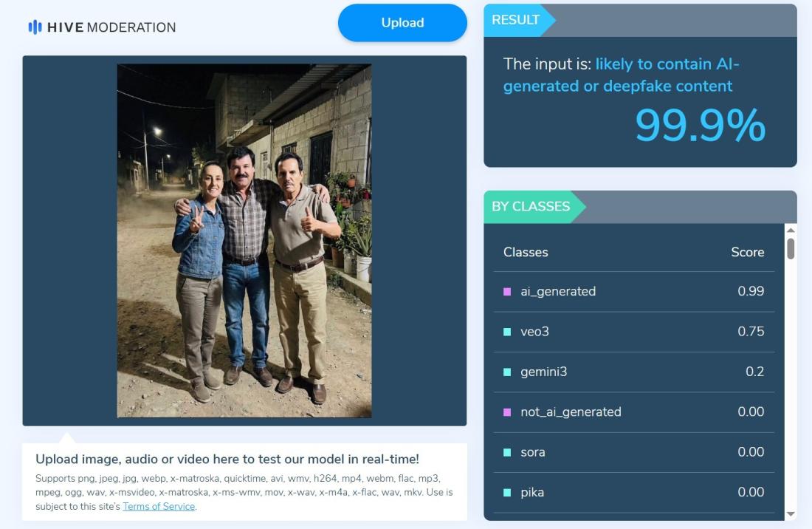Screen dimensions: 812x529
Task: Open the Terms of Service link
Action: [x=159, y=507]
